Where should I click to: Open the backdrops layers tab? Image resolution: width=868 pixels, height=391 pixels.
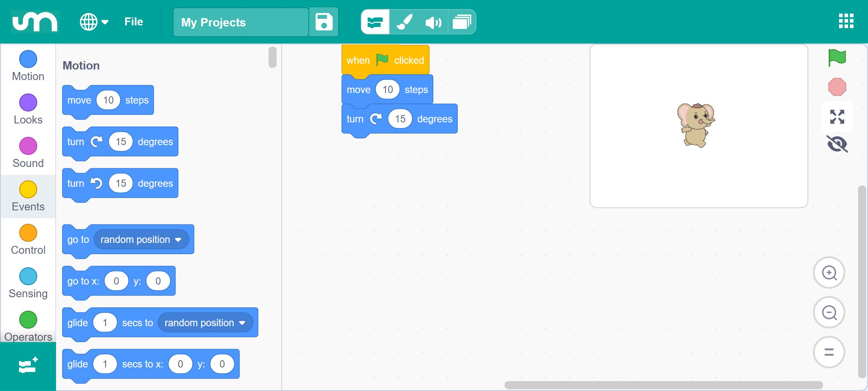(462, 22)
